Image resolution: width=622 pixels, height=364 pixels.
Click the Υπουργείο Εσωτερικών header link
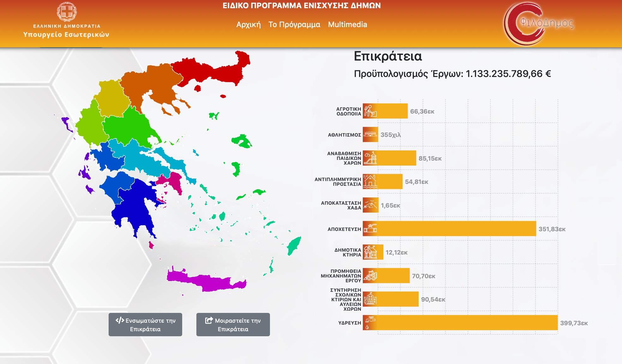[x=66, y=34]
